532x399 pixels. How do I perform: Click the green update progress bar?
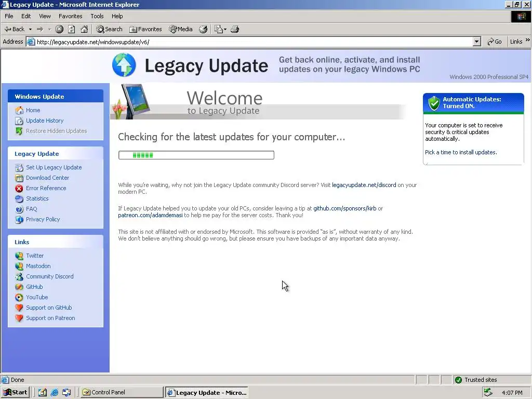(196, 155)
